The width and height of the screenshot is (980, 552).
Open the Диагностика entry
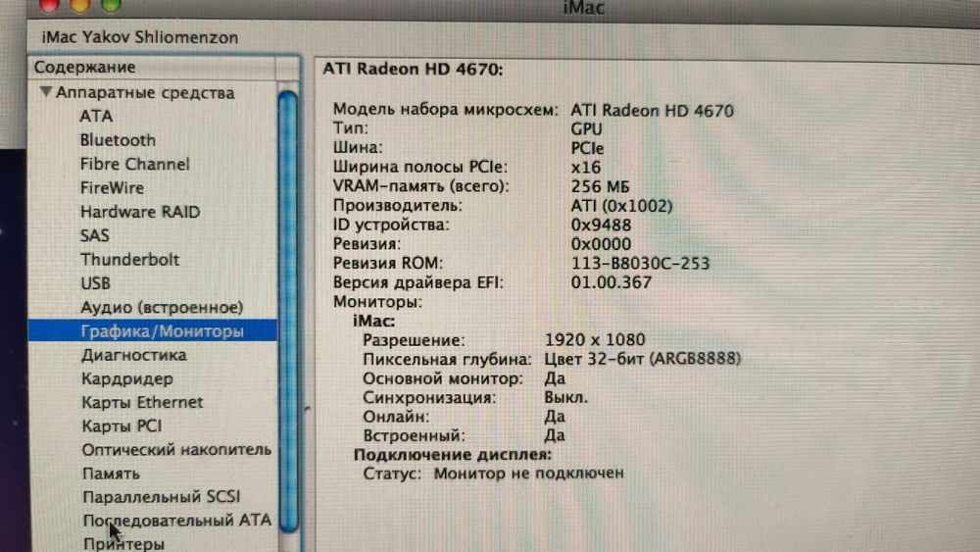tap(133, 355)
